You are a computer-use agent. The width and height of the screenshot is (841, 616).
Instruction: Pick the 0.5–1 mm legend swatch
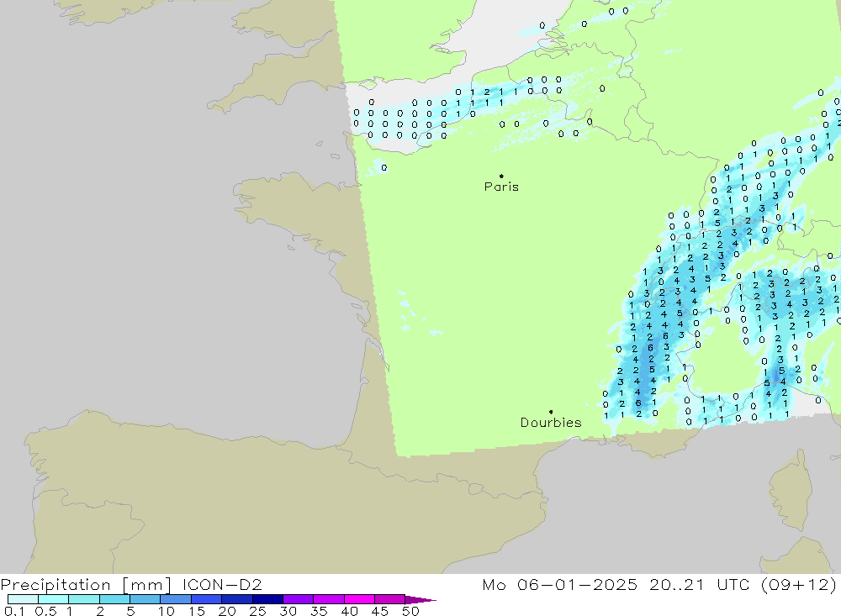pyautogui.click(x=54, y=599)
